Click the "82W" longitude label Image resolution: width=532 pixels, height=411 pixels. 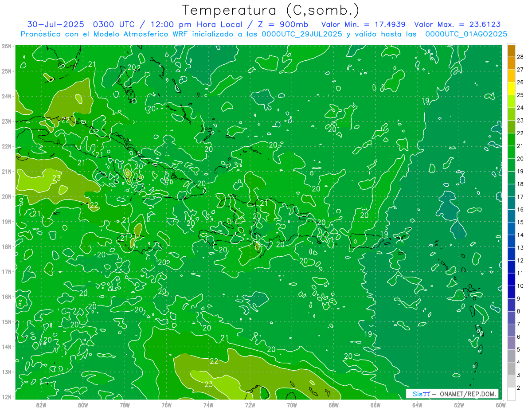[41, 405]
